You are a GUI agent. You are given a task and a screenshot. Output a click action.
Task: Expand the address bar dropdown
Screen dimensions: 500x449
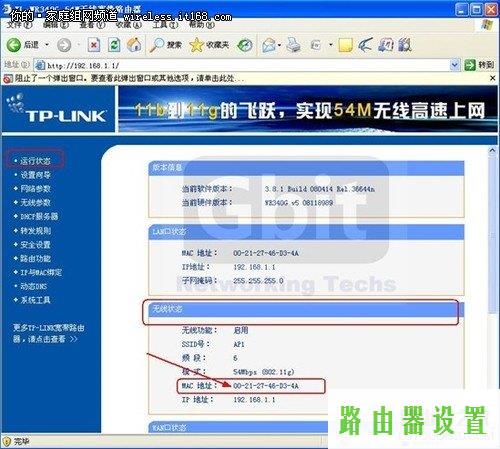455,65
